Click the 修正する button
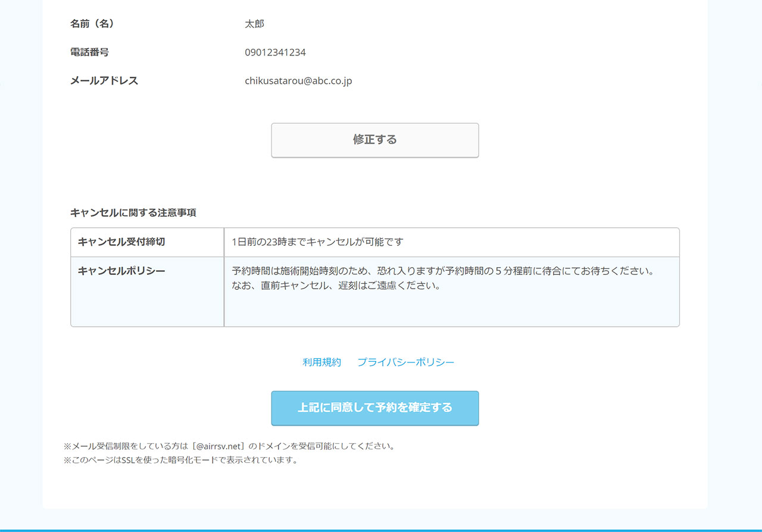 click(374, 140)
